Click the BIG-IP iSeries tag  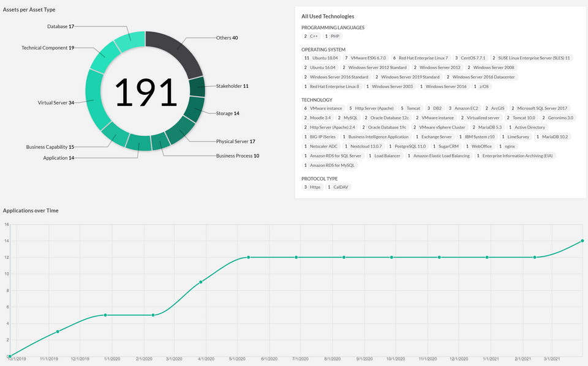pos(320,136)
